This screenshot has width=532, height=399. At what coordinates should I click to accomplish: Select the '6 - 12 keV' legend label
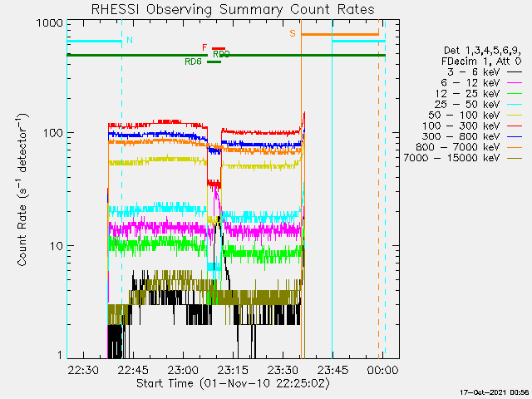tap(470, 83)
